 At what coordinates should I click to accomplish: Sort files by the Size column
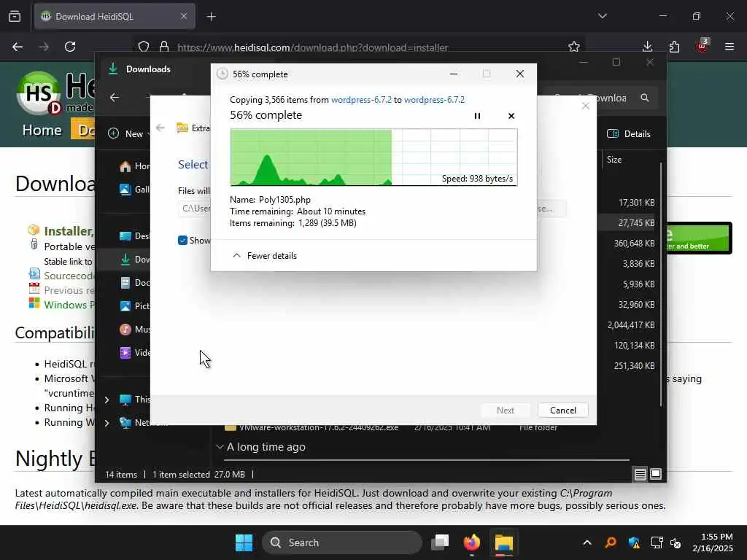pos(614,160)
